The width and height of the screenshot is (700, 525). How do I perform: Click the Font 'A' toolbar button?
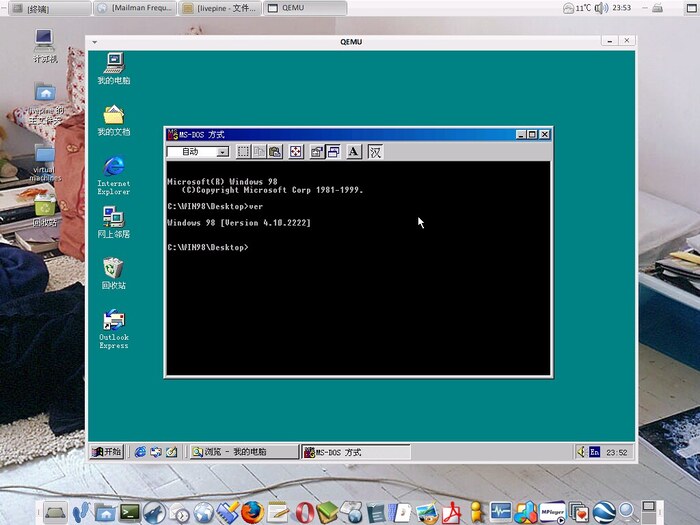tap(354, 152)
